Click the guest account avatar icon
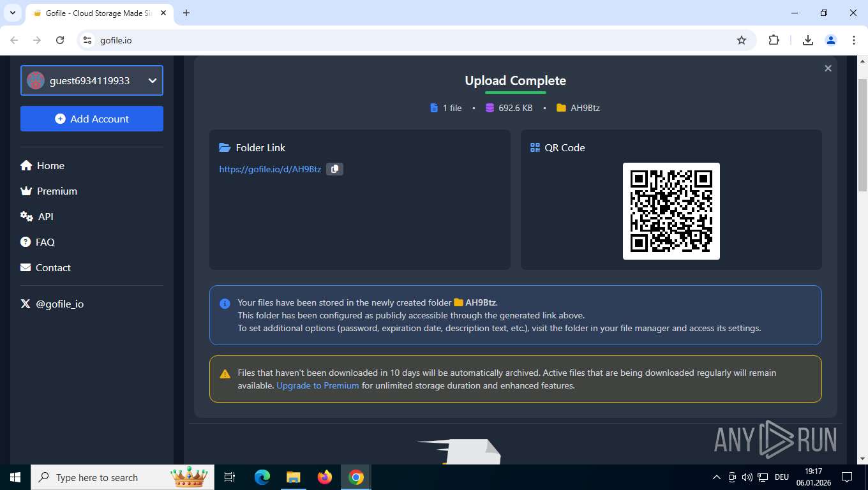This screenshot has width=868, height=490. 36,80
